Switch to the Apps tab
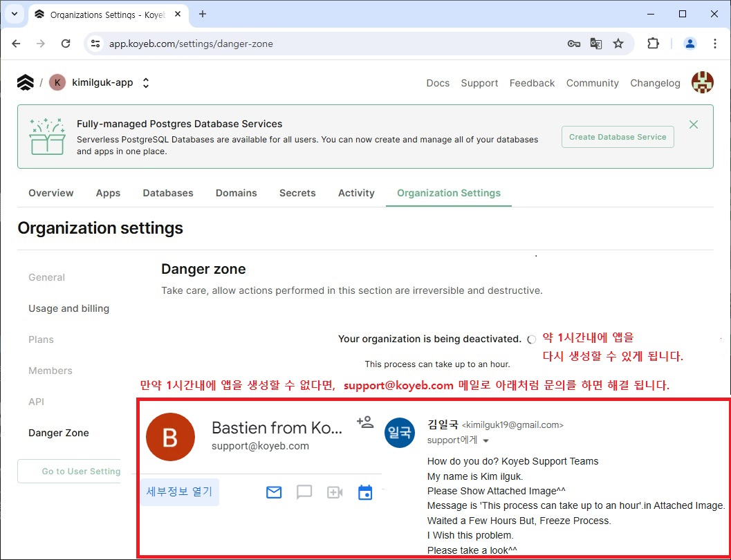This screenshot has width=731, height=560. (x=108, y=193)
